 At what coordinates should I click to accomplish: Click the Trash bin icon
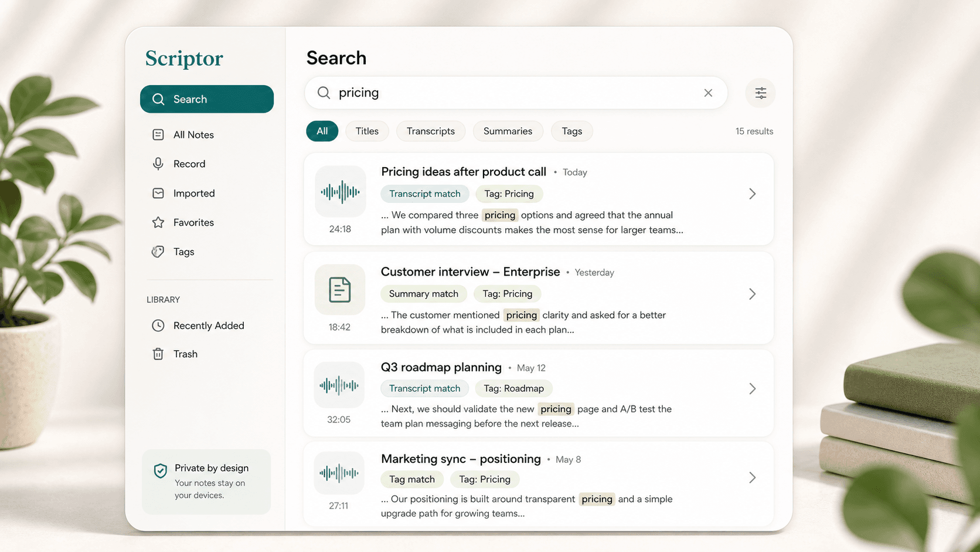click(x=158, y=354)
